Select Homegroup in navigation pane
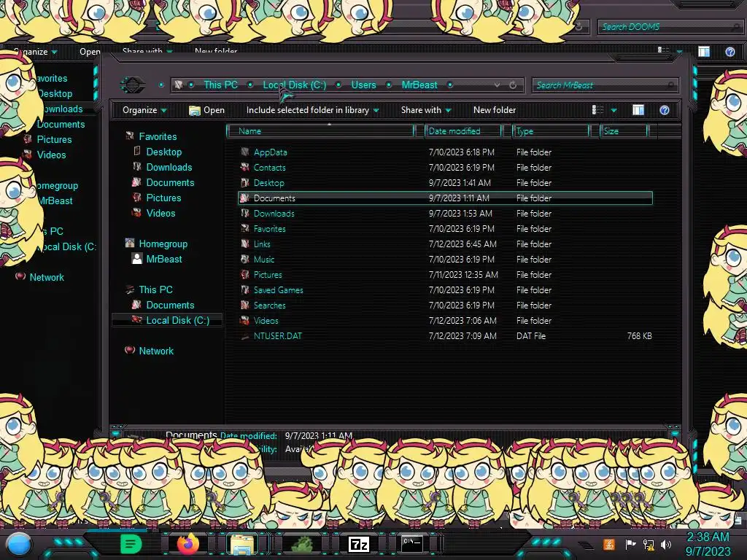Viewport: 747px width, 560px height. pyautogui.click(x=163, y=244)
